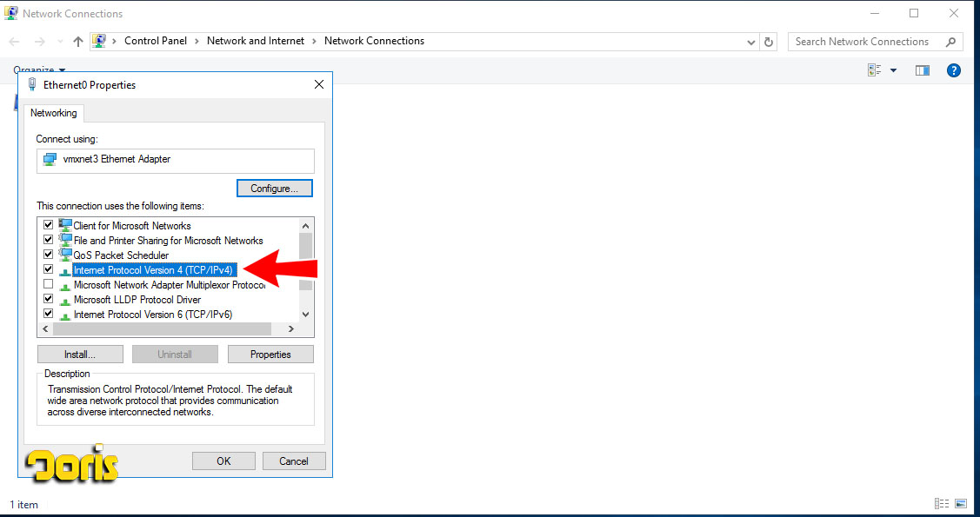Click the TCP/IPv6 protocol icon
The width and height of the screenshot is (980, 517).
click(x=65, y=316)
